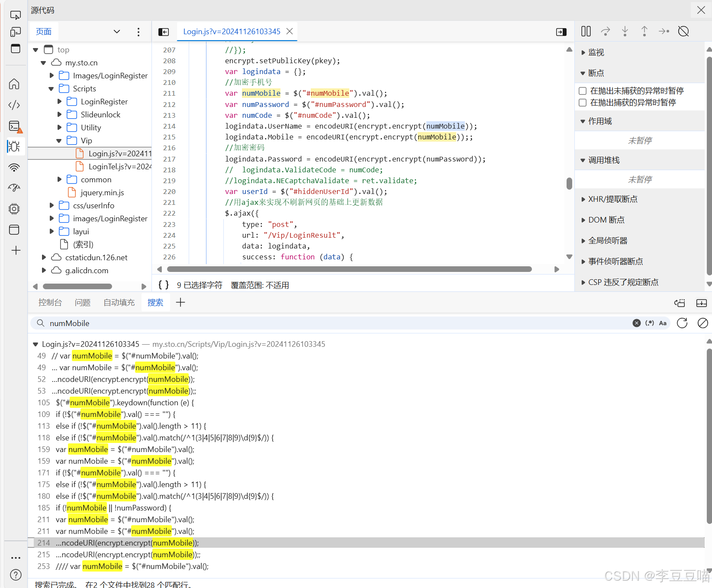712x588 pixels.
Task: Click the code editor horizontal scrollbar
Action: tap(349, 269)
